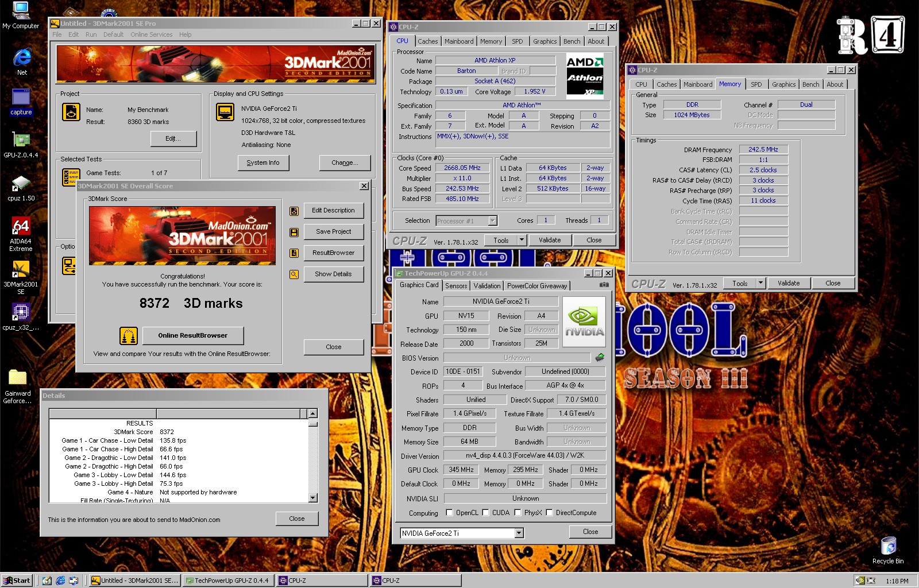Click the Save Project floppy icon

(x=294, y=232)
